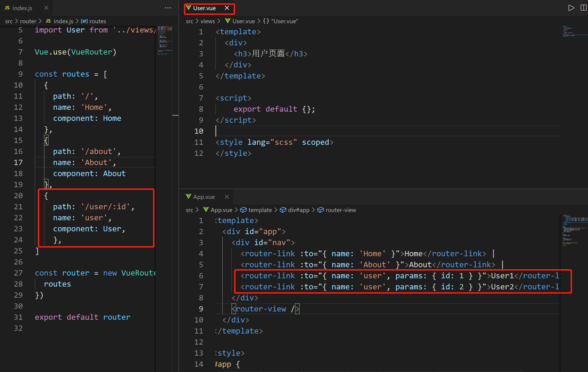Switch to the App.vue tab
The width and height of the screenshot is (588, 372).
click(204, 197)
